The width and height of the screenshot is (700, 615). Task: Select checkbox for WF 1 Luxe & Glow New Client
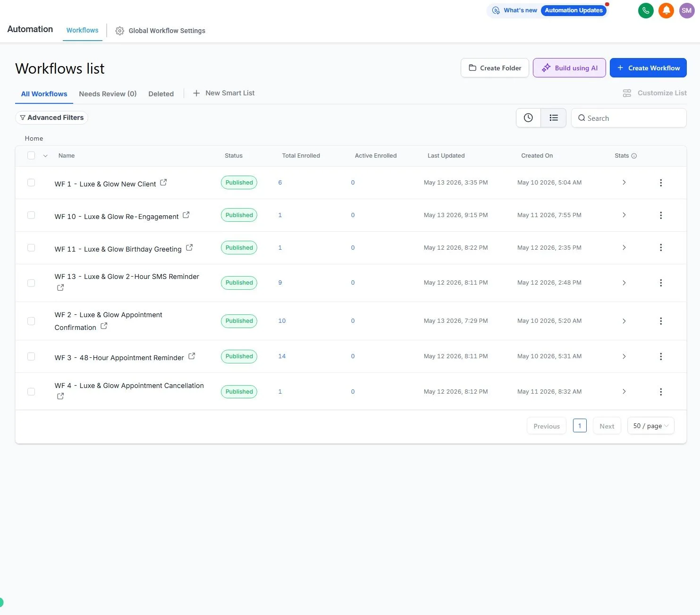click(31, 182)
